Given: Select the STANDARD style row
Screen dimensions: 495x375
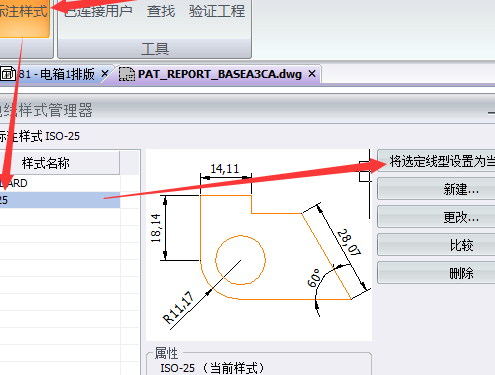Looking at the screenshot, I should click(x=60, y=183).
